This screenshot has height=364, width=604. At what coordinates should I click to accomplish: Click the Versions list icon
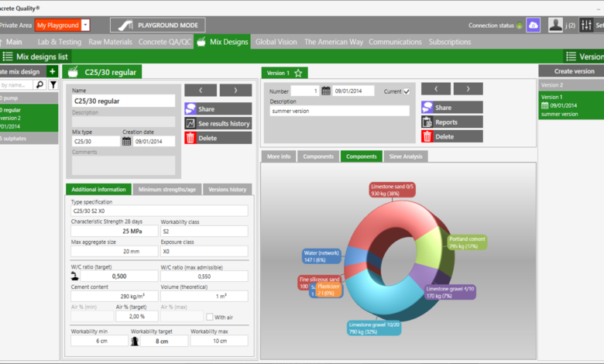click(571, 57)
